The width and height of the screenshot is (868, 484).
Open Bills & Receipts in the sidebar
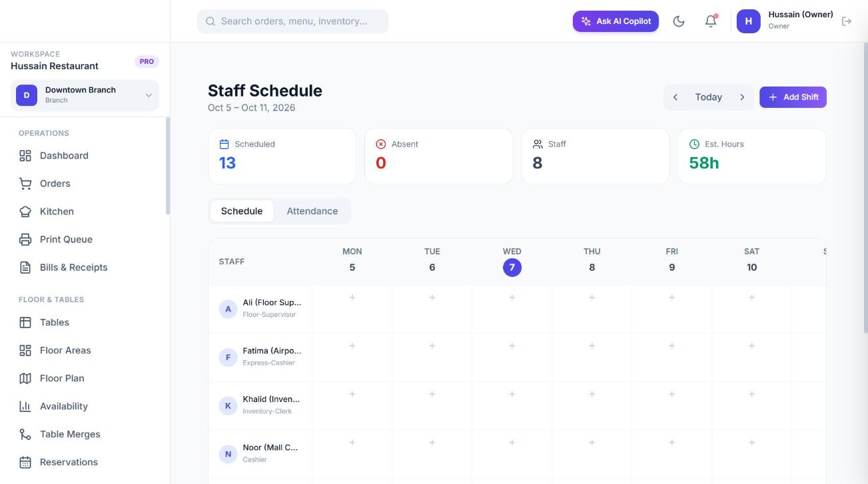pos(85,268)
